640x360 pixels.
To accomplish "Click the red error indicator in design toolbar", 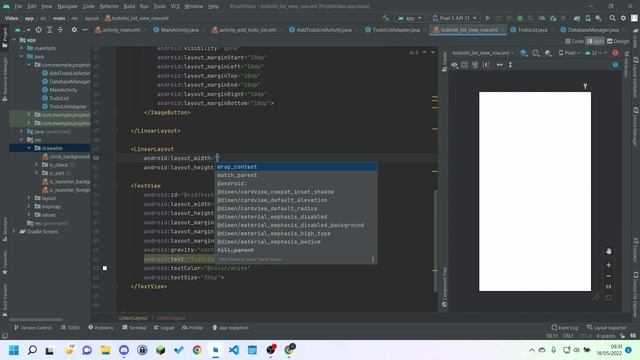I will point(615,53).
